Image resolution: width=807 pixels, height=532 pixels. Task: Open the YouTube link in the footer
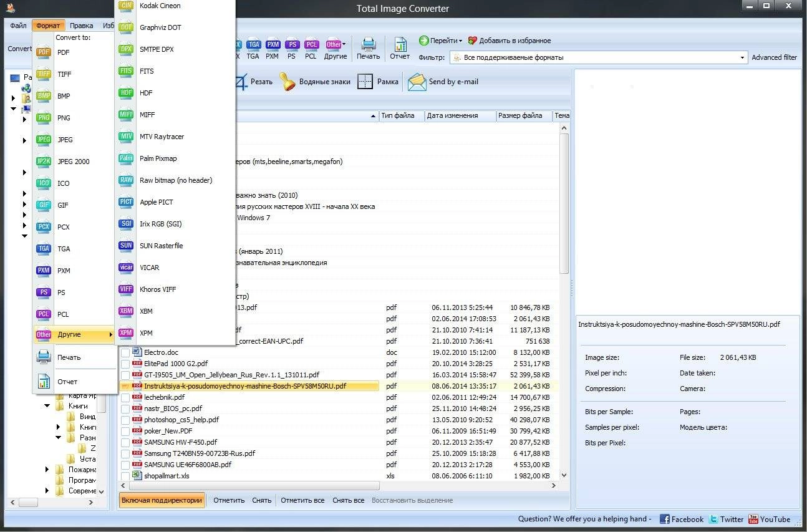pos(769,519)
